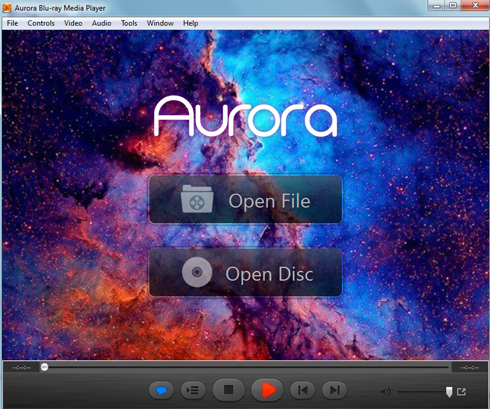Image resolution: width=490 pixels, height=409 pixels.
Task: Open the File menu
Action: click(12, 23)
